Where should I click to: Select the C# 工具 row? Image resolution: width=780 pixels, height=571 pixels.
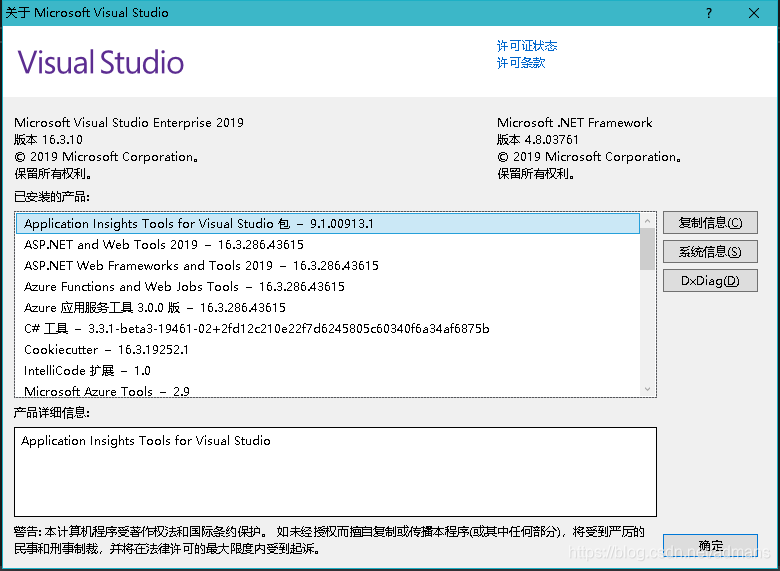[328, 328]
